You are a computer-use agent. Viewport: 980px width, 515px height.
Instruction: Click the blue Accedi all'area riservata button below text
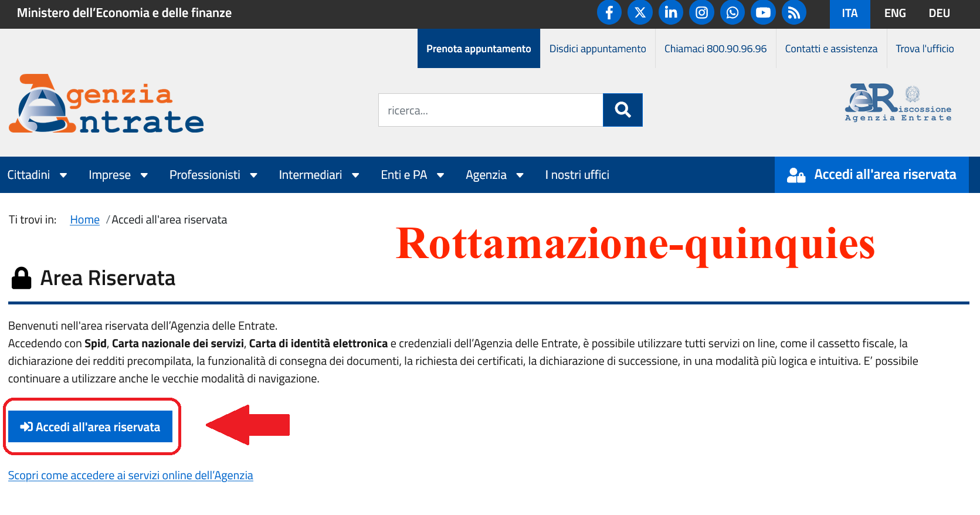pos(90,426)
